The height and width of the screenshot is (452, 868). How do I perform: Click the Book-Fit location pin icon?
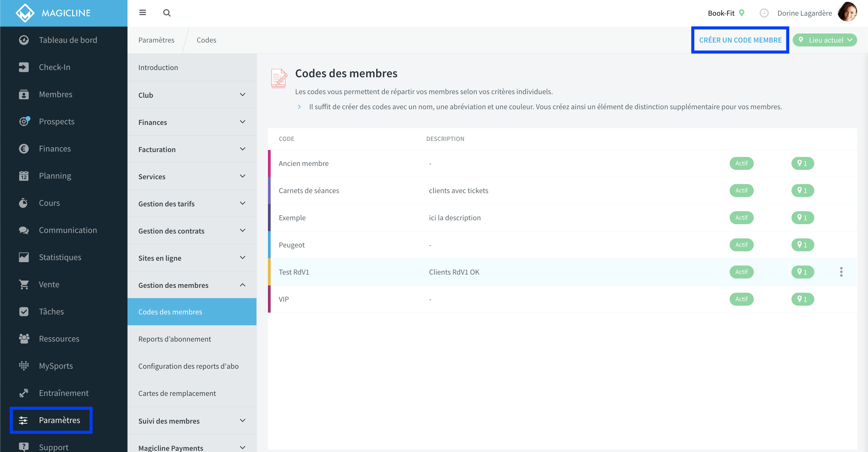tap(741, 13)
